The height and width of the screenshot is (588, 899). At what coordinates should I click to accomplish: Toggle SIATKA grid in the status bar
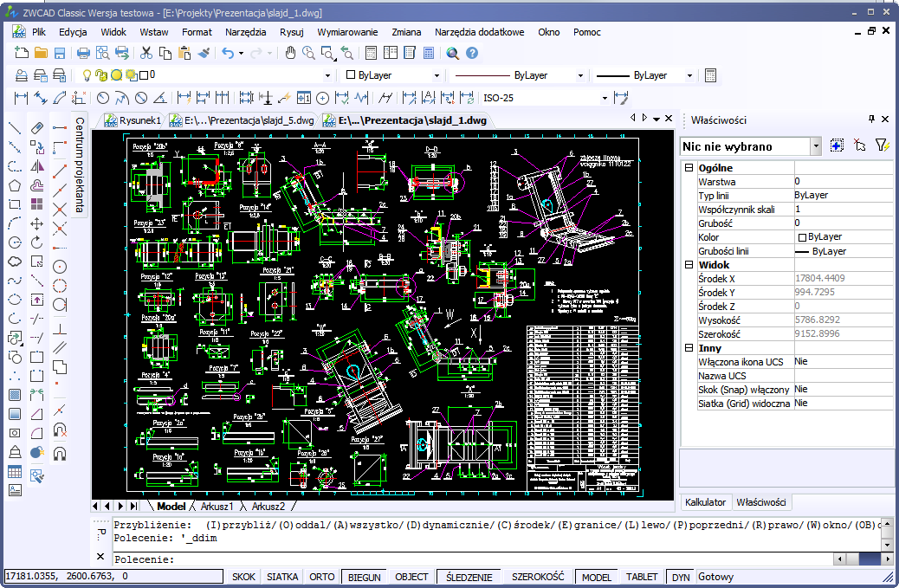click(x=282, y=577)
